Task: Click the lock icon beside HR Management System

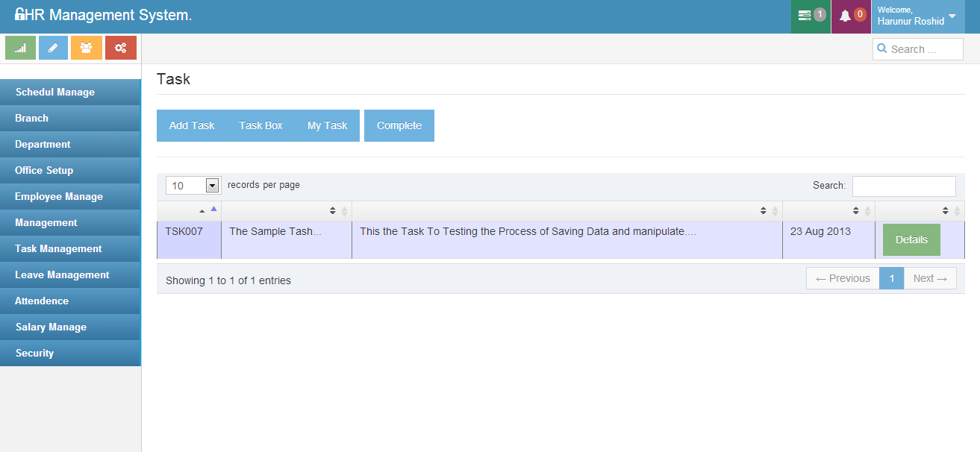Action: click(x=19, y=15)
